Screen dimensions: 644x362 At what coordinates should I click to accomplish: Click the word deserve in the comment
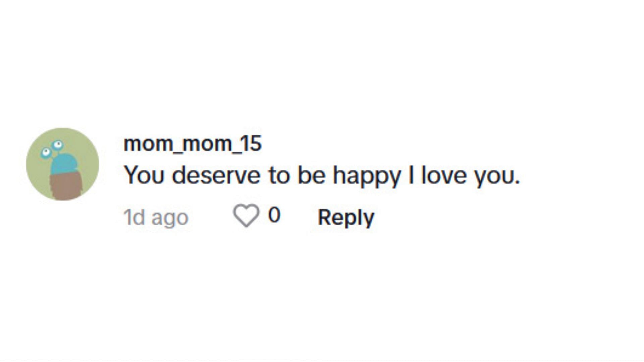216,175
